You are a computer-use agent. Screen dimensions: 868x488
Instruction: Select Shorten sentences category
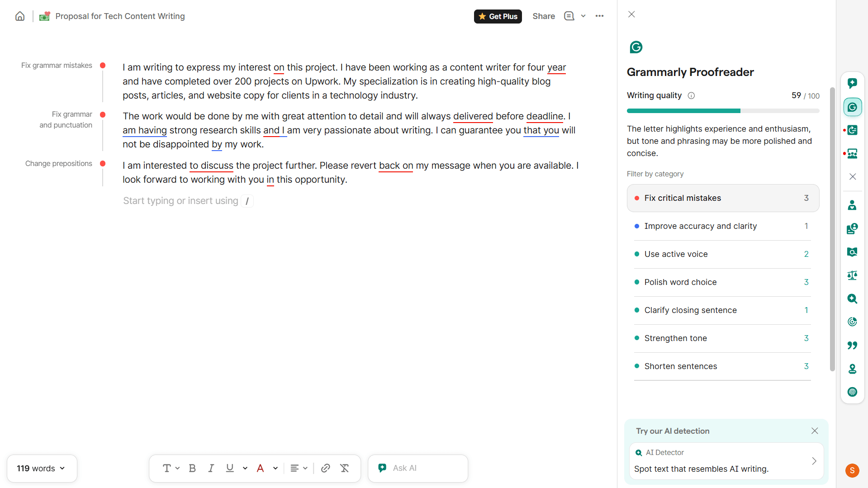pos(723,366)
